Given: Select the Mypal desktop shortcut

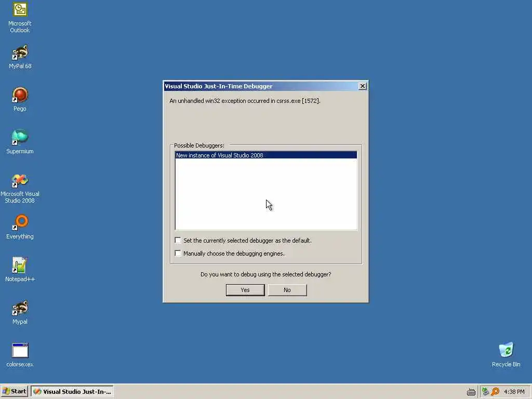Looking at the screenshot, I should 20,312.
